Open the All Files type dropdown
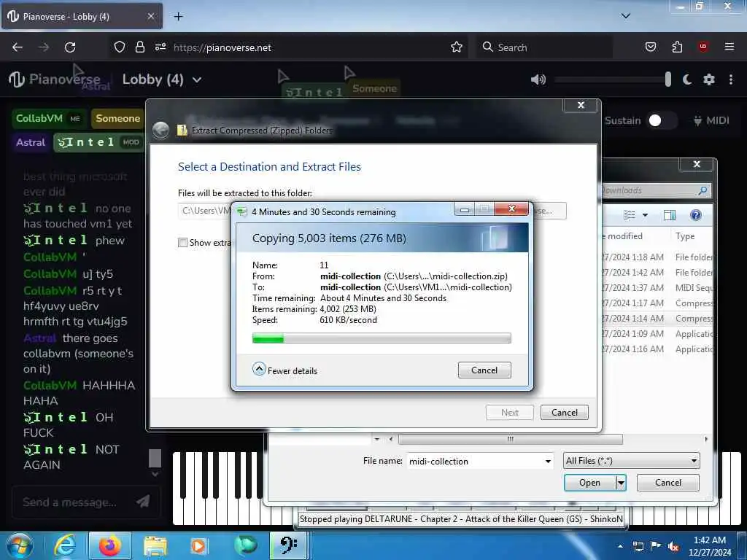This screenshot has width=747, height=560. pos(631,461)
